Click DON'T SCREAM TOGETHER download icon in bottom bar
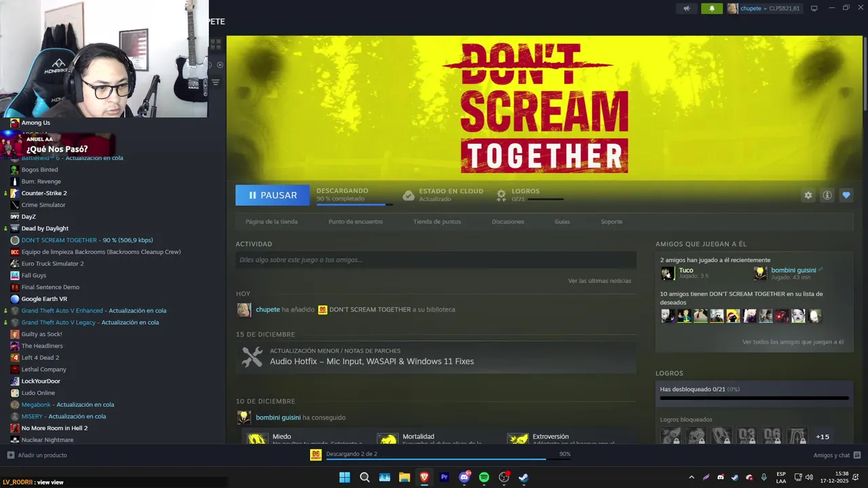The height and width of the screenshot is (488, 868). [x=316, y=455]
